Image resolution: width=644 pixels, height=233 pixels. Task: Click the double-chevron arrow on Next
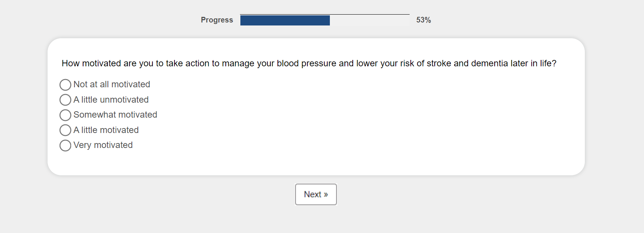coord(326,194)
